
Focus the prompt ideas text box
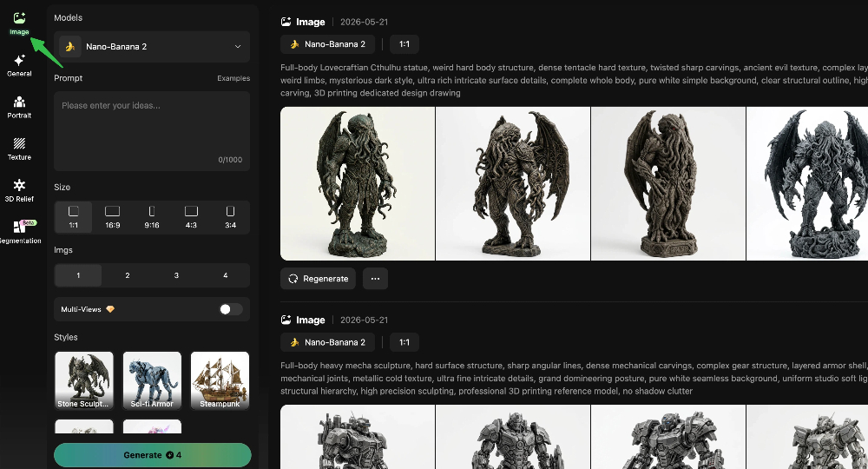[152, 131]
